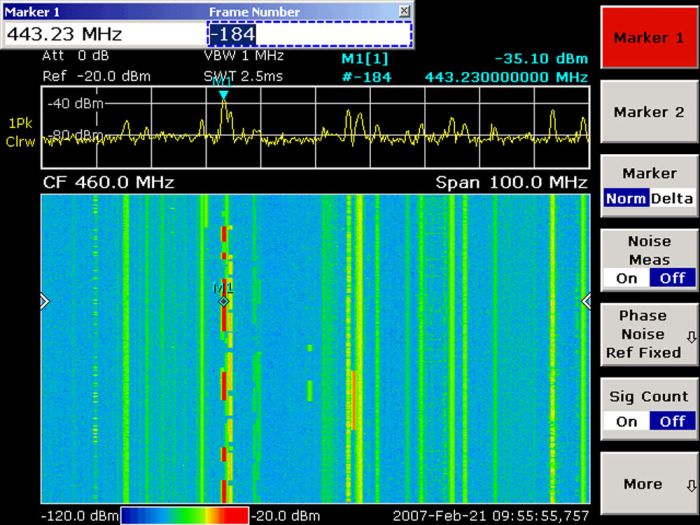Click the SWT 2.5ms label

point(243,76)
